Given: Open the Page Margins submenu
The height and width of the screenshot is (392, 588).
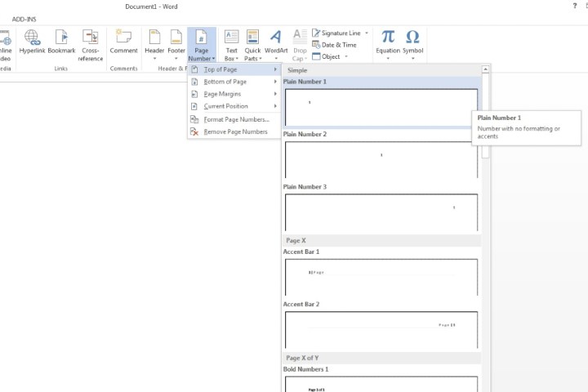Looking at the screenshot, I should 234,94.
